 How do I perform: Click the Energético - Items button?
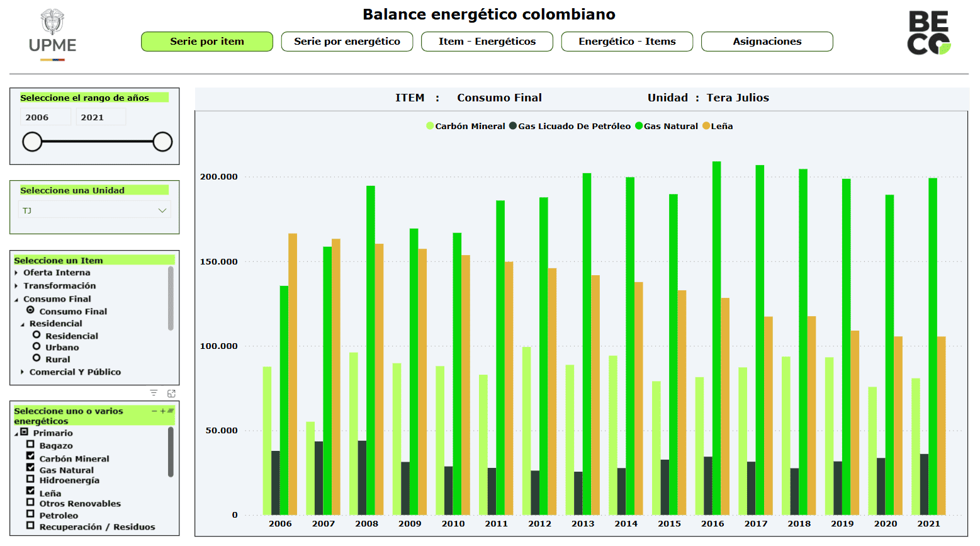click(x=627, y=42)
